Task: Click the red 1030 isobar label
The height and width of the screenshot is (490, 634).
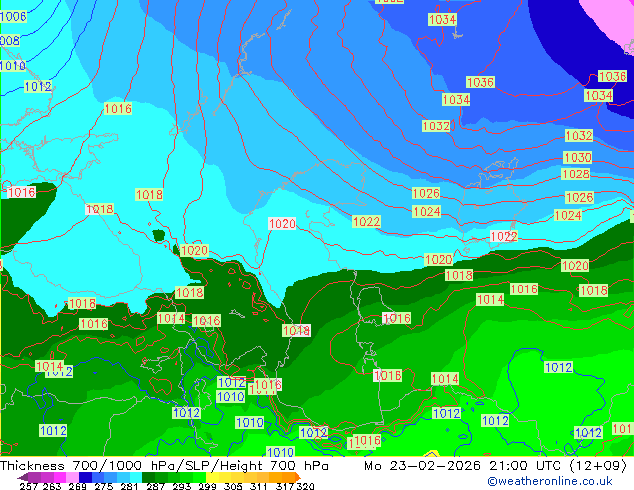Action: point(577,157)
